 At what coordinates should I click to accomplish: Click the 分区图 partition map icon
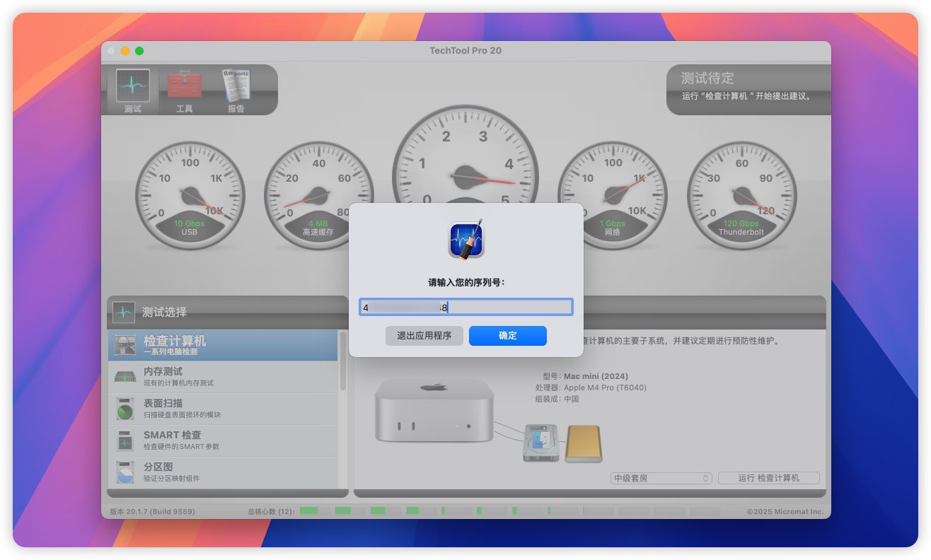tap(125, 472)
